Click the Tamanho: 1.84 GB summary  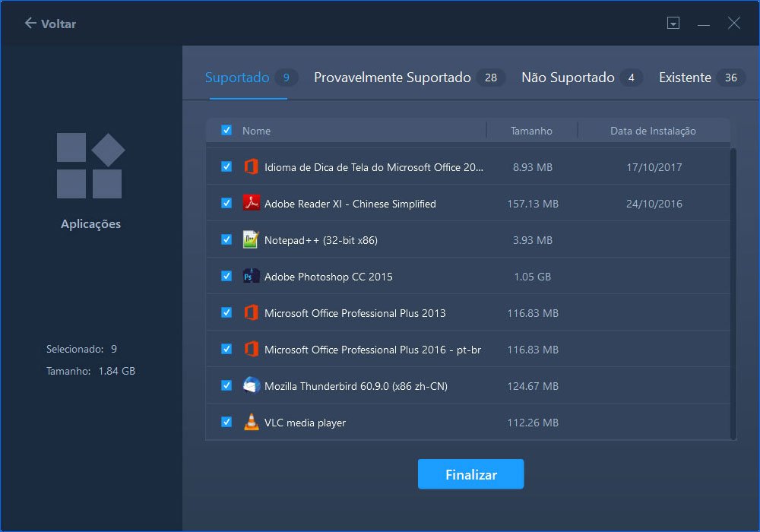pyautogui.click(x=90, y=371)
